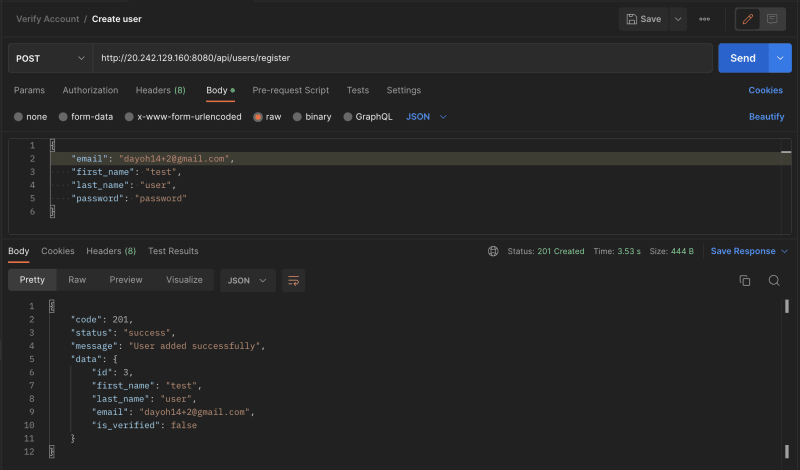800x470 pixels.
Task: Switch to pencil edit mode icon
Action: coord(747,19)
